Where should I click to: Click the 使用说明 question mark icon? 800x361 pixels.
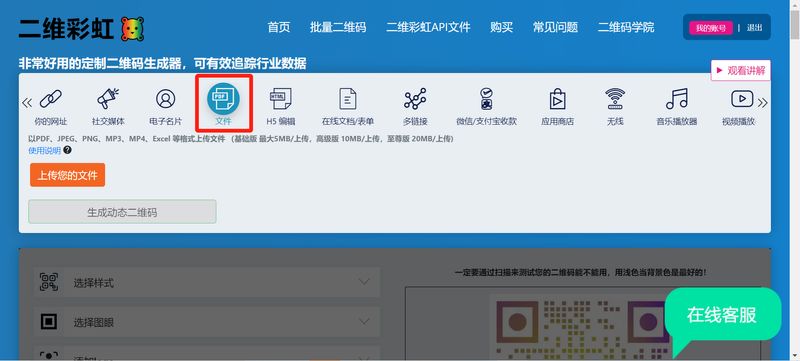pos(67,150)
